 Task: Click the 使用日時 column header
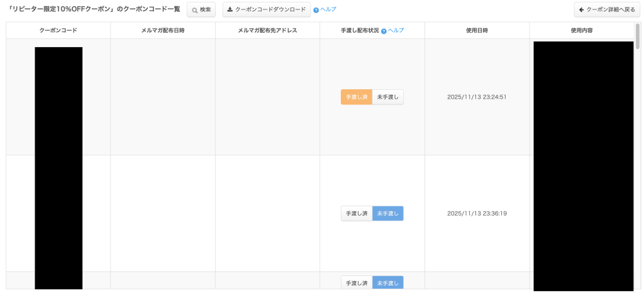tap(477, 30)
